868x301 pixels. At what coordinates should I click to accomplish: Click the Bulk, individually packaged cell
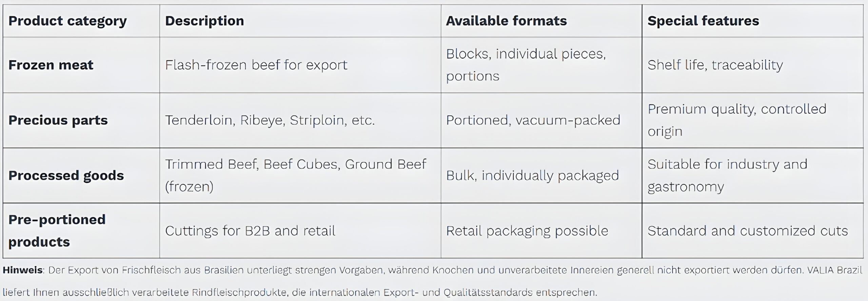pyautogui.click(x=532, y=176)
